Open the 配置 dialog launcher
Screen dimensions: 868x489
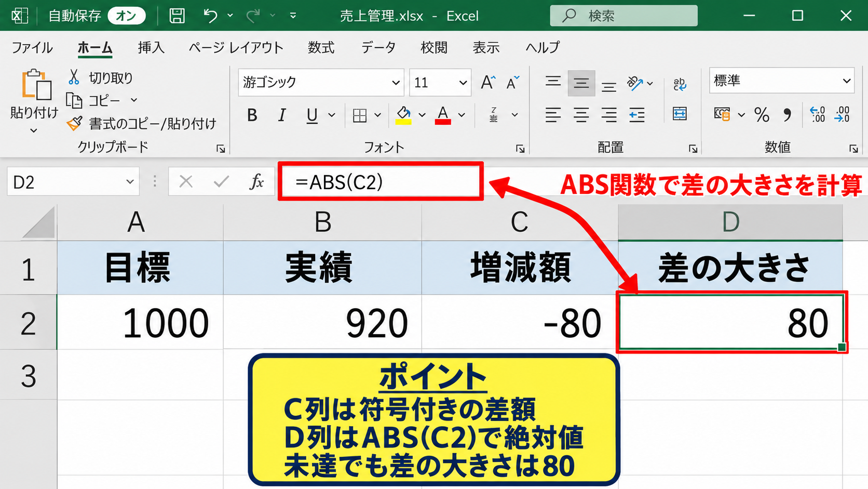(693, 149)
